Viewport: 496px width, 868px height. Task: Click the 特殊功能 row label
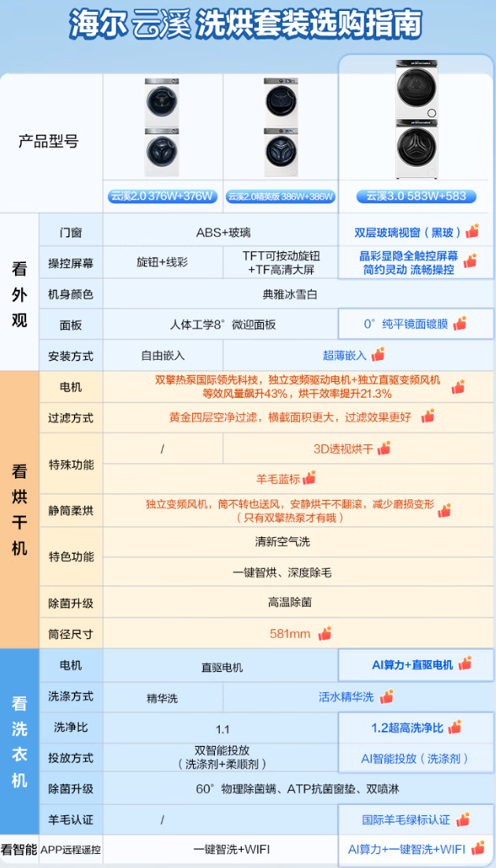point(70,464)
